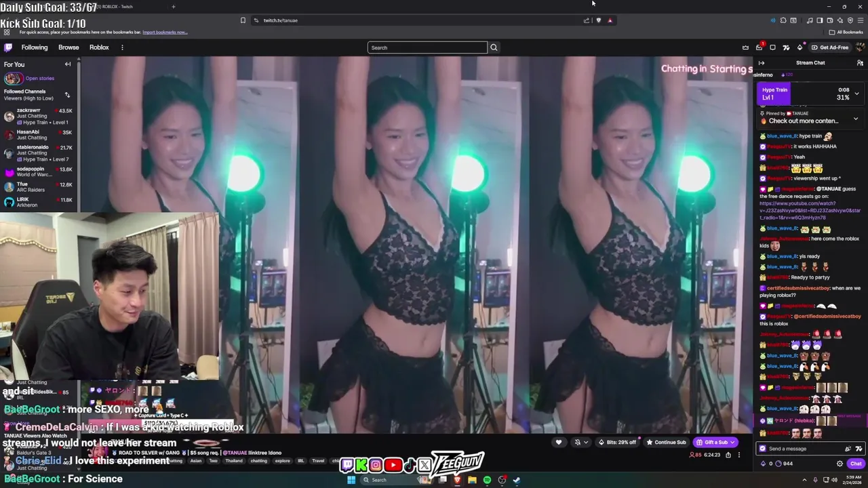Open Tfue channel in sidebar
This screenshot has height=488, width=868.
pos(39,187)
